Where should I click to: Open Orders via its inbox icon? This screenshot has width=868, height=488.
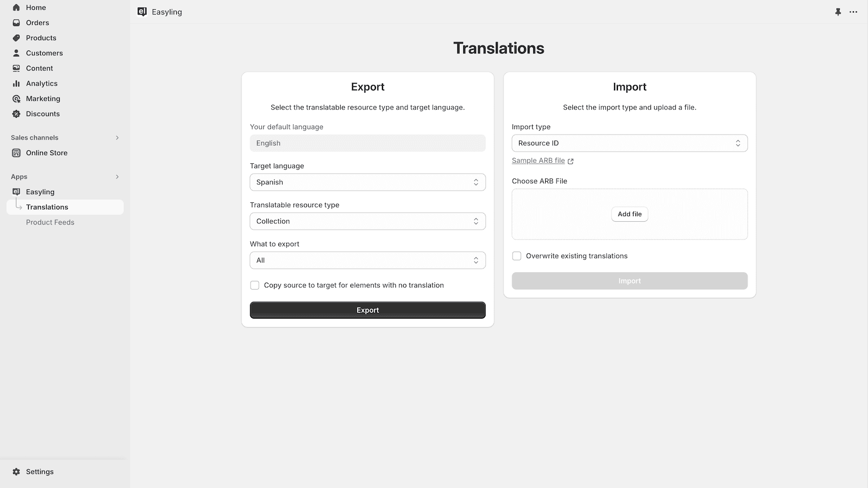(16, 23)
